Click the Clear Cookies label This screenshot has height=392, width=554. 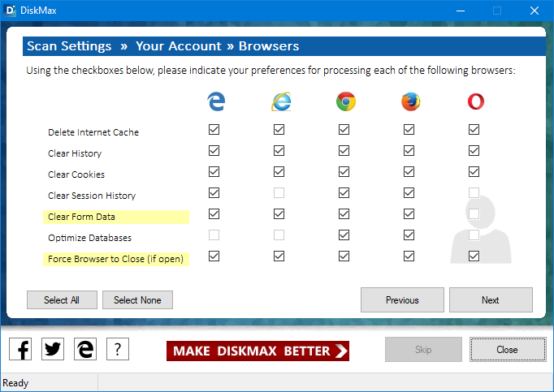pyautogui.click(x=76, y=174)
